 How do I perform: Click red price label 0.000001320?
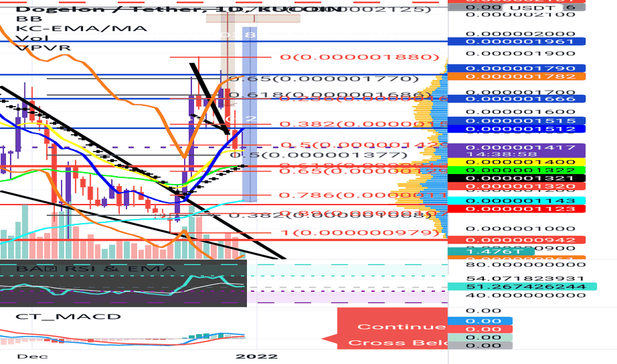click(516, 186)
